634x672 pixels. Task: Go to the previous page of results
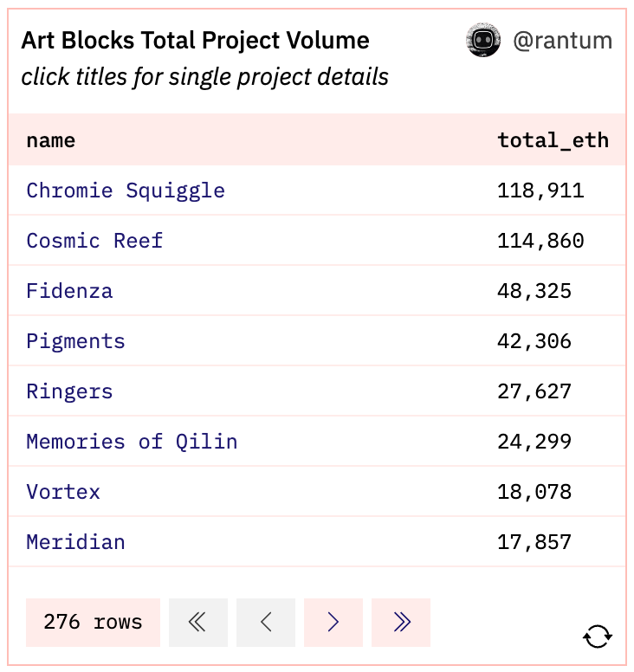pyautogui.click(x=265, y=622)
